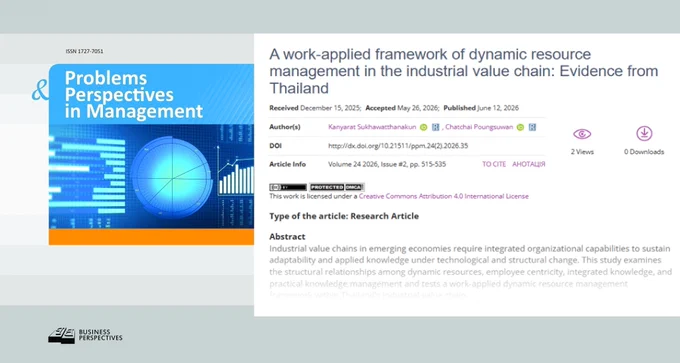The image size is (680, 363).
Task: Follow the dx.doi.org DOI link
Action: [398, 146]
